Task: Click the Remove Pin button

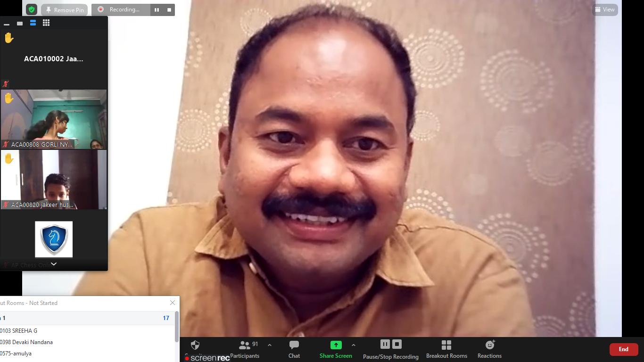Action: click(x=64, y=10)
